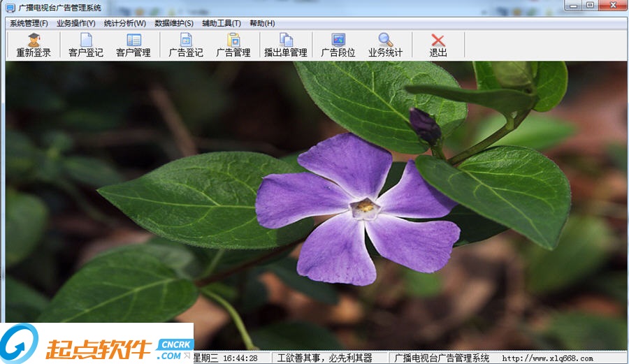The height and width of the screenshot is (364, 629).
Task: Open the 统计分析(W) menu
Action: pyautogui.click(x=125, y=23)
